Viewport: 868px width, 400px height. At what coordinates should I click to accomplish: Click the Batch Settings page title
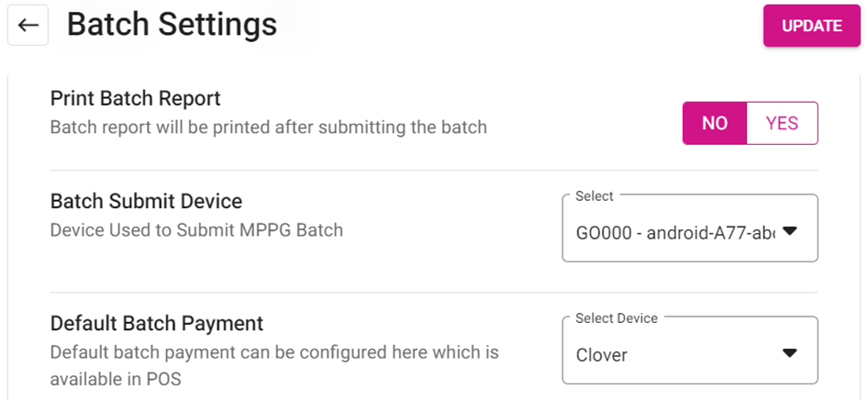tap(172, 25)
